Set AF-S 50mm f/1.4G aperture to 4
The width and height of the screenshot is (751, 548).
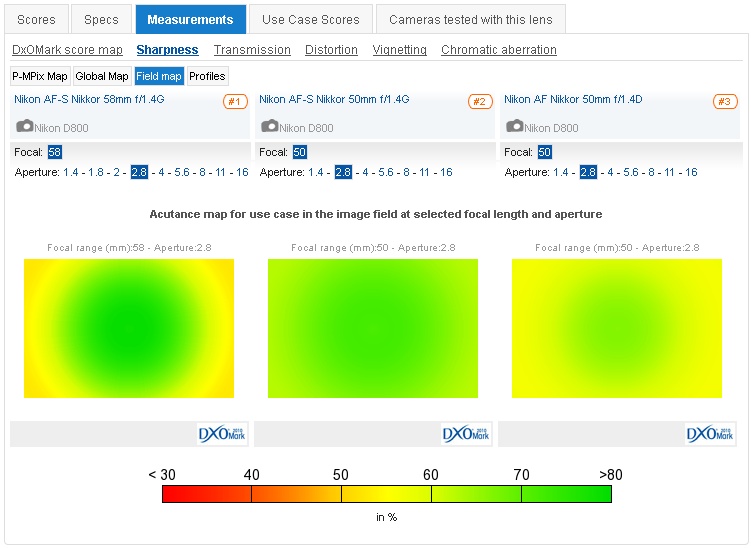pyautogui.click(x=365, y=172)
